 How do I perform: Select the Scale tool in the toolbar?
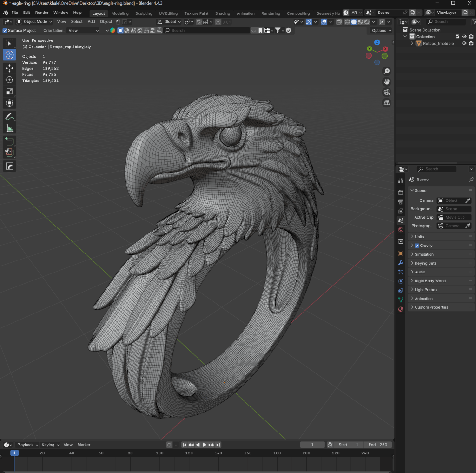coord(9,92)
